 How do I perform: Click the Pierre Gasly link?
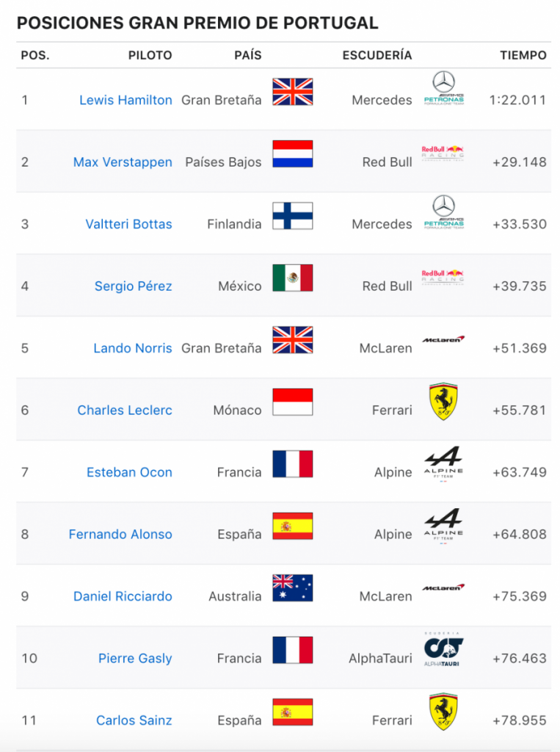(135, 659)
